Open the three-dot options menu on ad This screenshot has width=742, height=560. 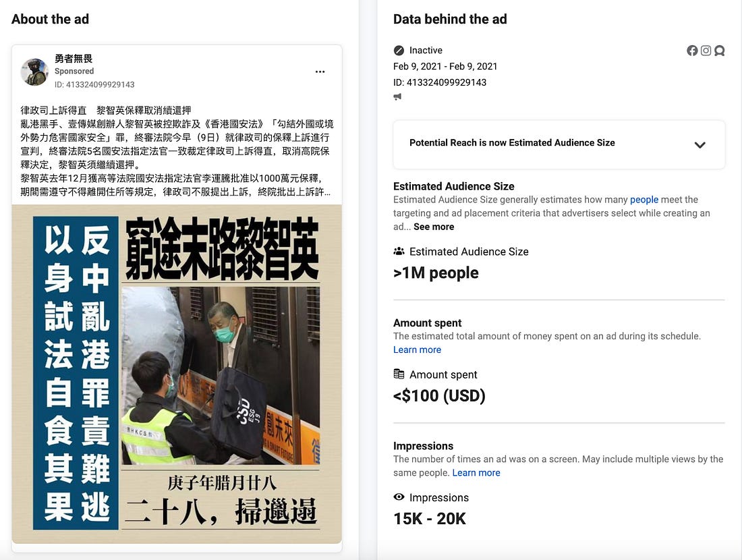pos(320,72)
